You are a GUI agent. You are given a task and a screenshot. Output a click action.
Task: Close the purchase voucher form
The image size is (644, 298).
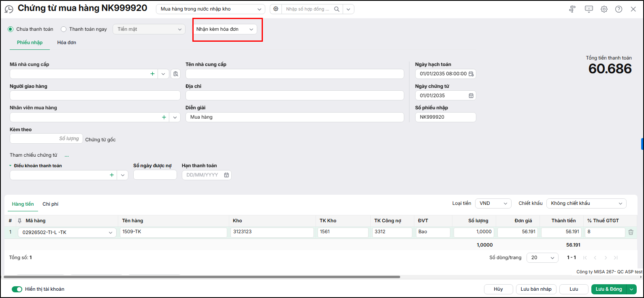pos(633,9)
